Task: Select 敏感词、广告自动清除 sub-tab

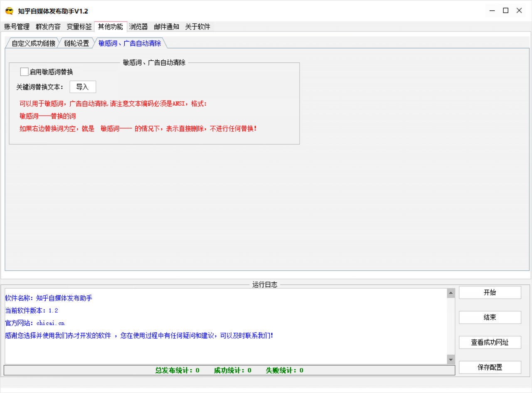Action: (x=130, y=43)
